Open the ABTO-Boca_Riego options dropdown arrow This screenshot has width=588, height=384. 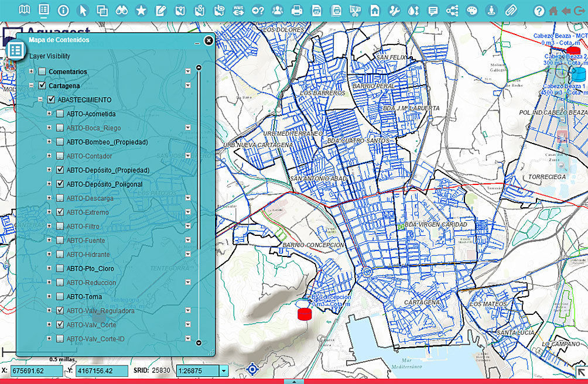pos(188,128)
